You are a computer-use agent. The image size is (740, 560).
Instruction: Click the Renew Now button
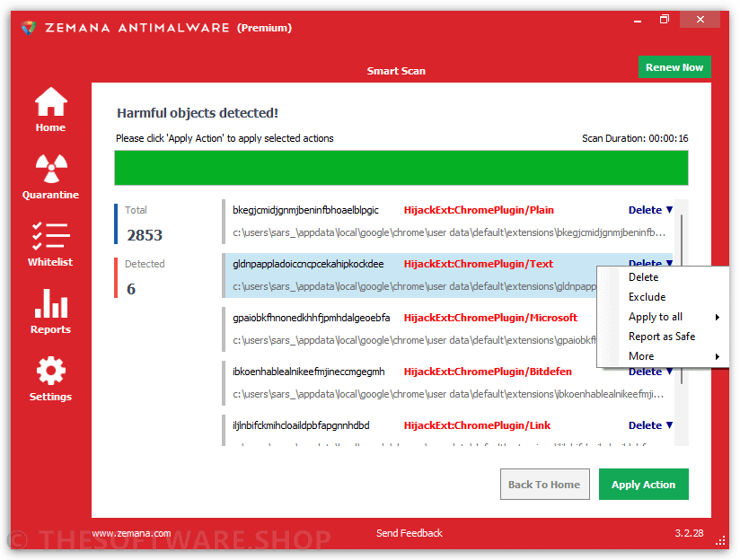(x=674, y=67)
